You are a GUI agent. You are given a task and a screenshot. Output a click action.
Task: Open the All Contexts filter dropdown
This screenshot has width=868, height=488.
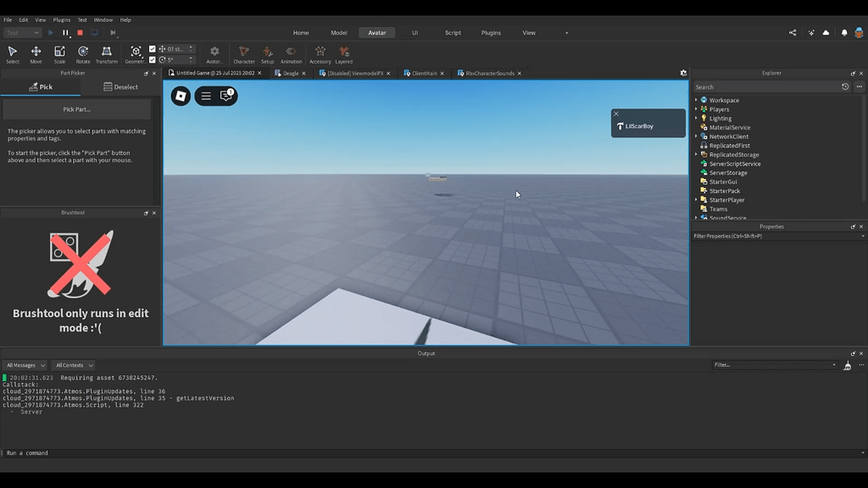(74, 365)
